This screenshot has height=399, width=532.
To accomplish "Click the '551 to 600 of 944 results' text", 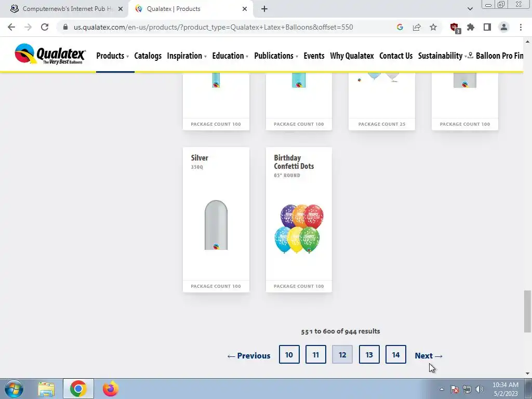I will coord(340,331).
